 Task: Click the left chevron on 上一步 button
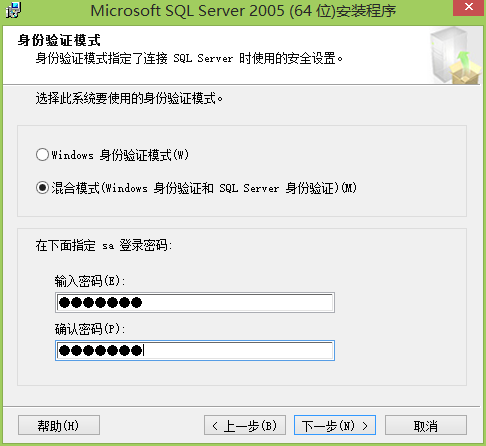click(215, 426)
